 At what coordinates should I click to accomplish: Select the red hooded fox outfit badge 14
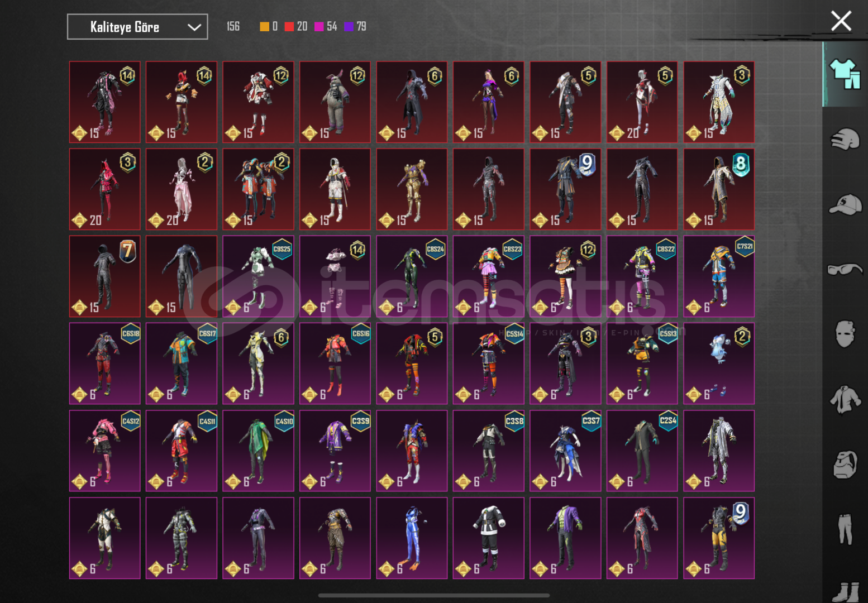point(182,102)
